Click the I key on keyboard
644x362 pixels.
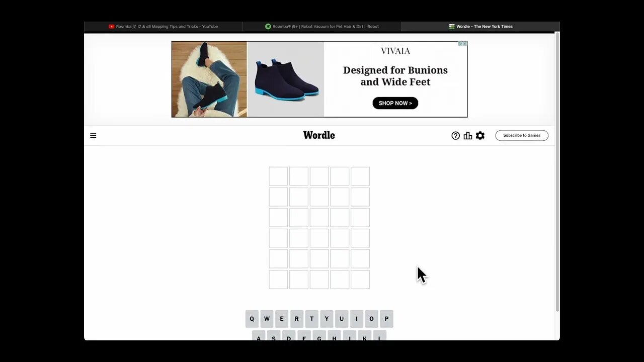click(x=357, y=319)
